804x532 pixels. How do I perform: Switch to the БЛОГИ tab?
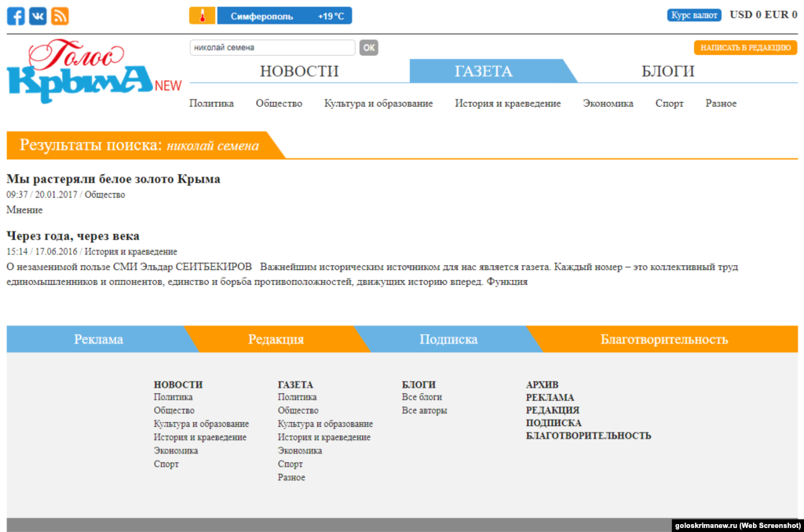click(x=668, y=71)
